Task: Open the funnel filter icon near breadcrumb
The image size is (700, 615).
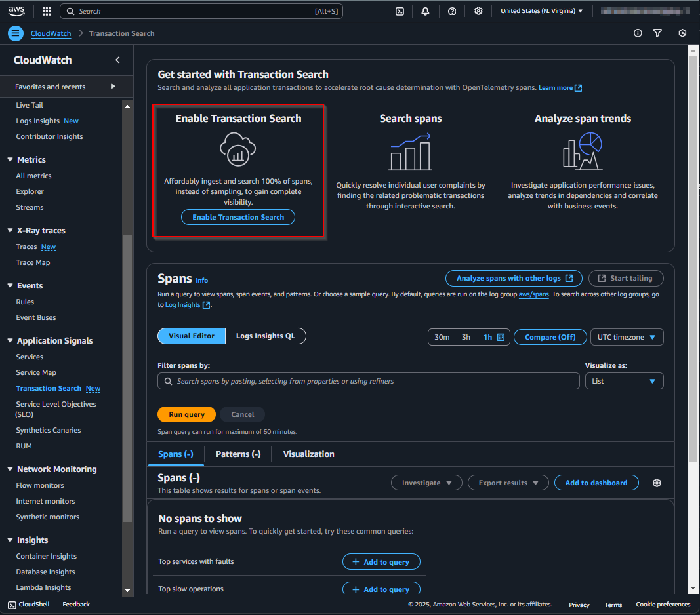Action: tap(658, 33)
